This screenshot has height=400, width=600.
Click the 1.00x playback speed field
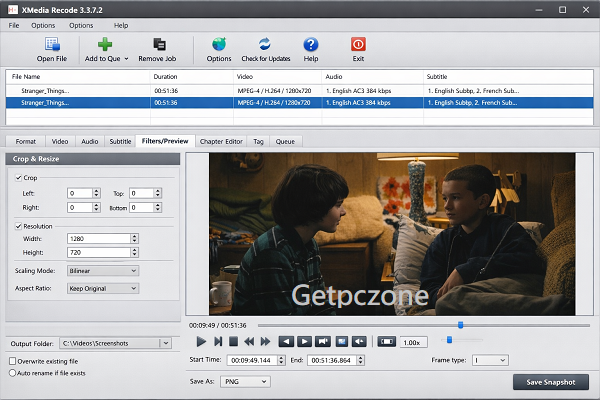pyautogui.click(x=414, y=343)
